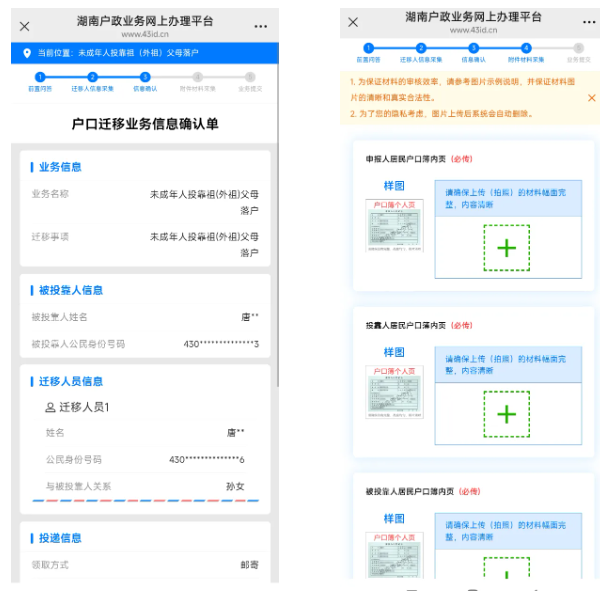Screen dimensions: 600x593
Task: Dismiss the orange upload notice banner
Action: click(x=590, y=98)
